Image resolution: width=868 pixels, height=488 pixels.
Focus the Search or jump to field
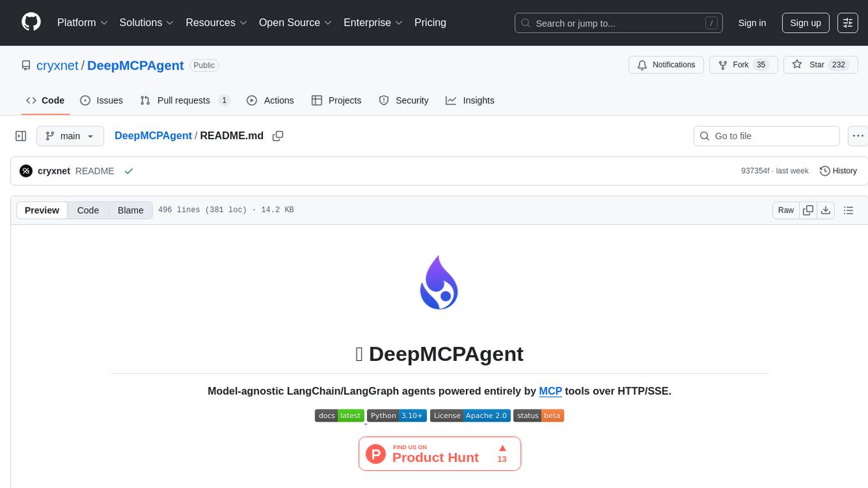[618, 23]
